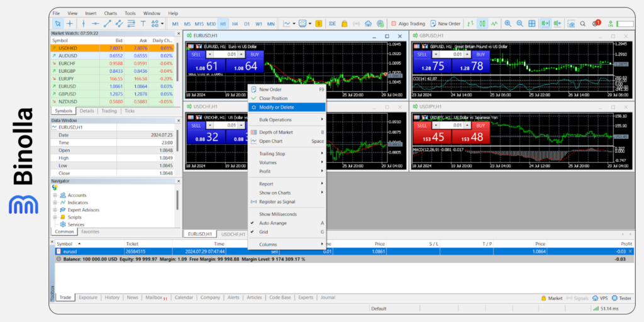The width and height of the screenshot is (644, 322).
Task: Select the cursor arrow tool
Action: pyautogui.click(x=58, y=23)
